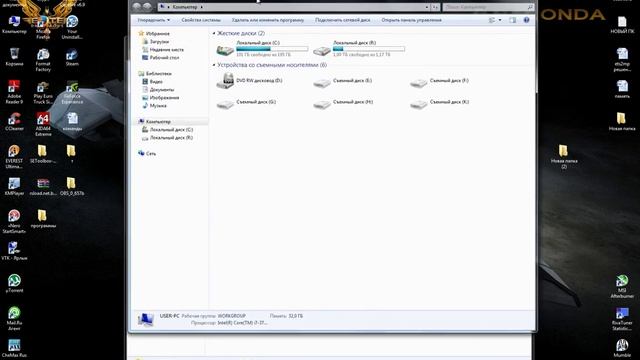Open EVEREST Ultimate desktop shortcut

click(14, 156)
